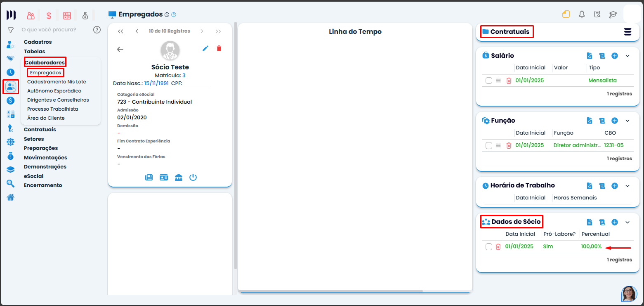Click the magnifier icon in left sidebar
The height and width of the screenshot is (306, 644).
pyautogui.click(x=11, y=183)
